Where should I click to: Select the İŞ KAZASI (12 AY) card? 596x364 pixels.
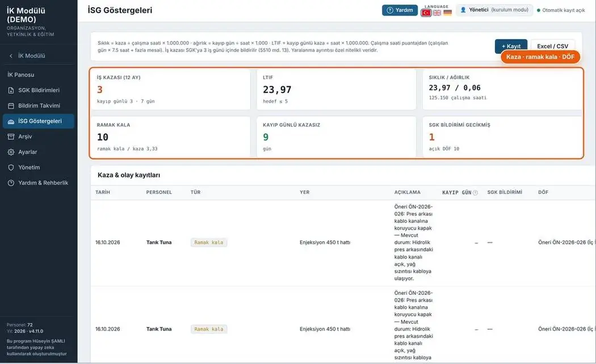[170, 90]
